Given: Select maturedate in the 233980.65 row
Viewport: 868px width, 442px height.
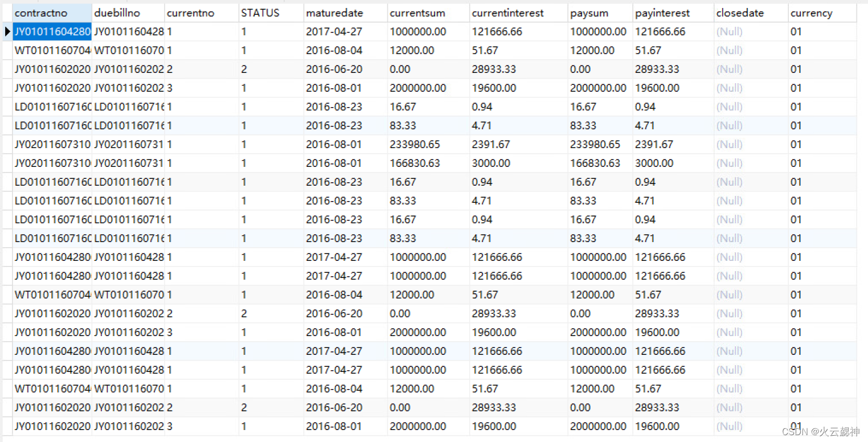Looking at the screenshot, I should 346,145.
